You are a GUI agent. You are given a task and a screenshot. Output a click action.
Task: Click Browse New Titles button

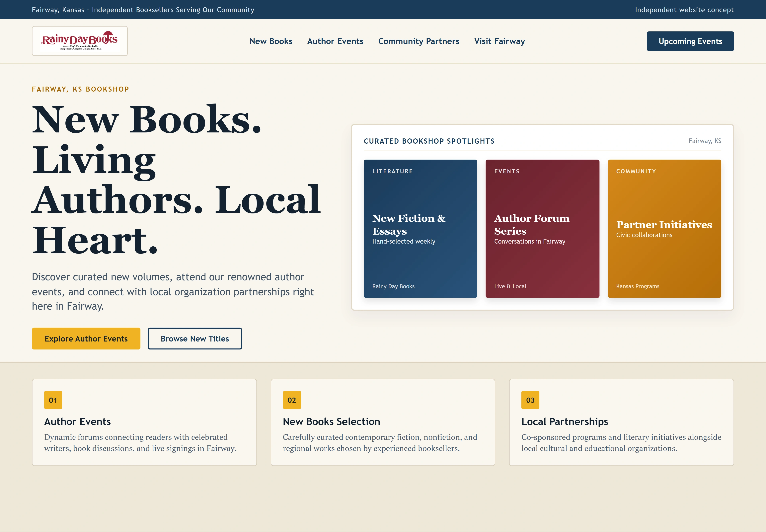tap(195, 338)
